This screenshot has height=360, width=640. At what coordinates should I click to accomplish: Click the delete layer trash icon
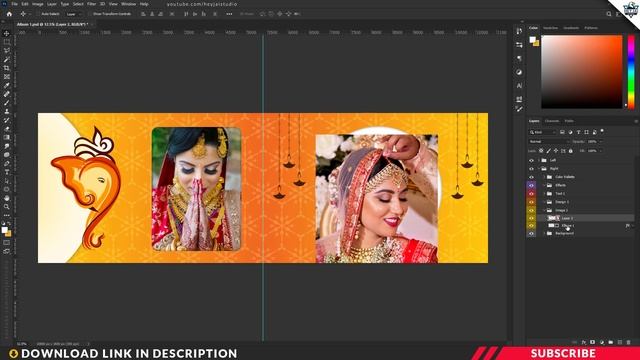coord(629,342)
